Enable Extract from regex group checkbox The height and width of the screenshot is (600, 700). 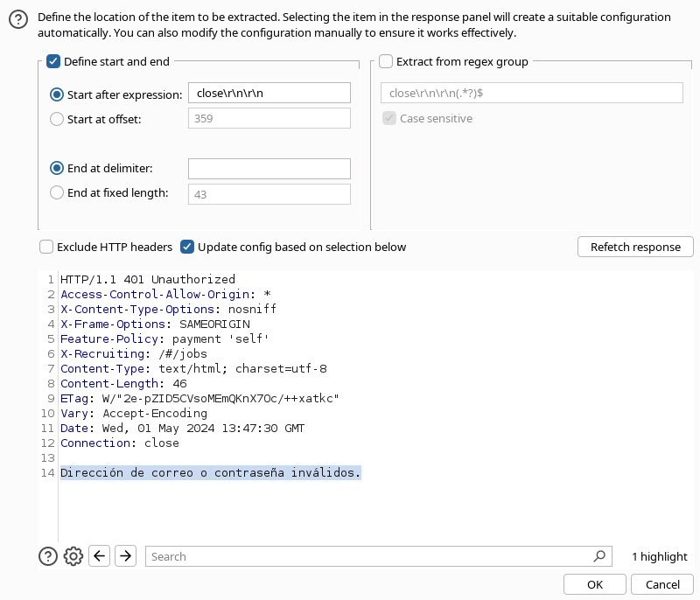click(386, 62)
